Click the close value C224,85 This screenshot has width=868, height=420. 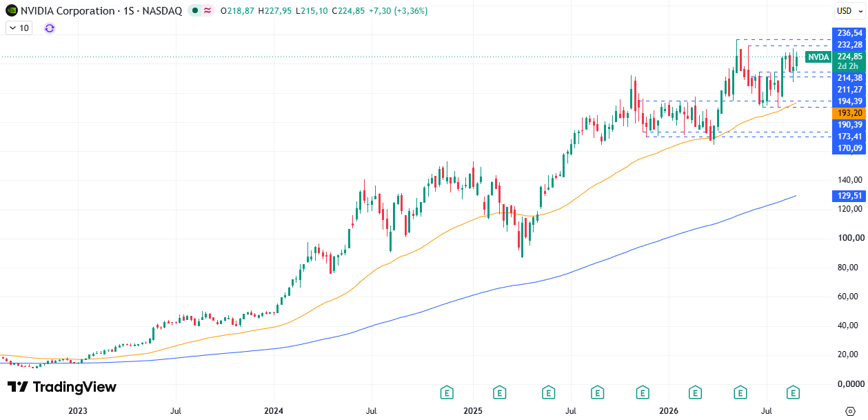pyautogui.click(x=347, y=10)
